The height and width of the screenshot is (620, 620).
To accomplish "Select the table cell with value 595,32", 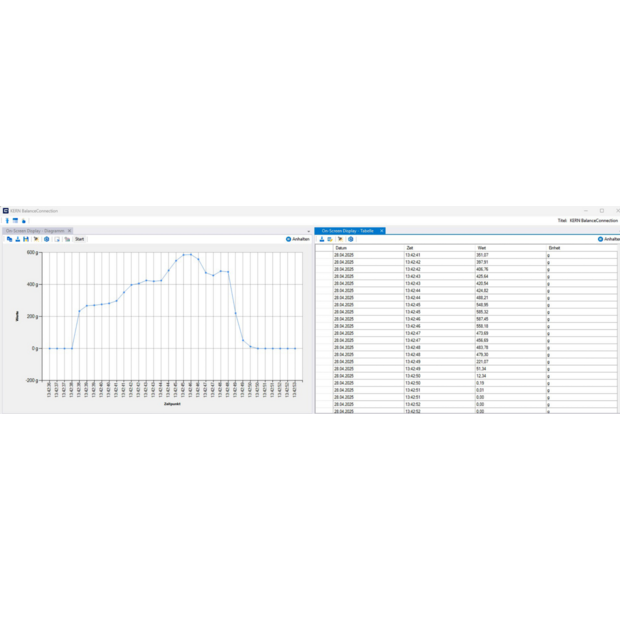I will click(482, 311).
